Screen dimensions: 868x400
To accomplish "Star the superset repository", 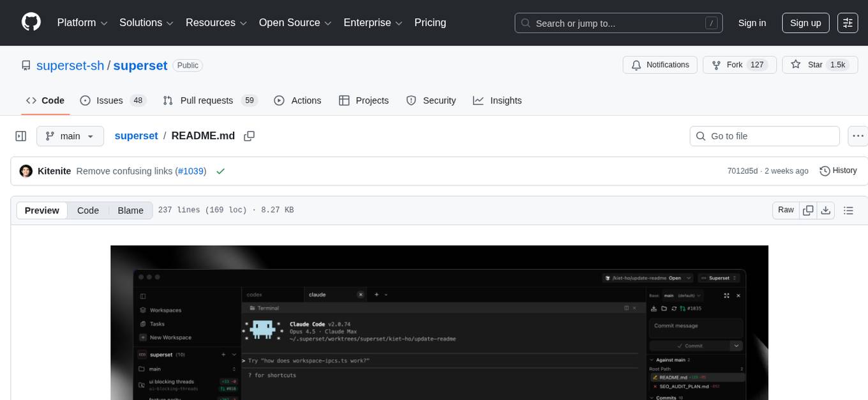I will [815, 65].
